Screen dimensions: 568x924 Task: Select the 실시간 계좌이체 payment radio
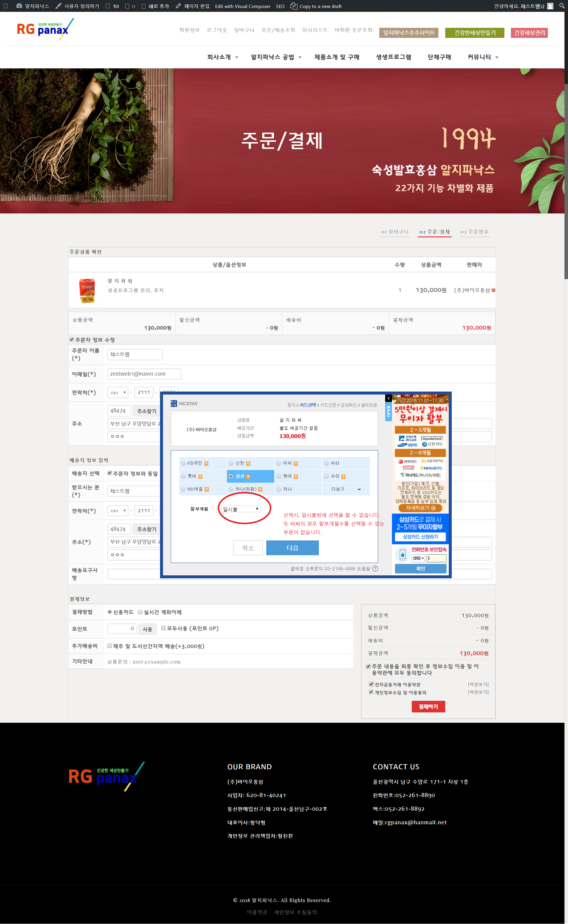[140, 612]
